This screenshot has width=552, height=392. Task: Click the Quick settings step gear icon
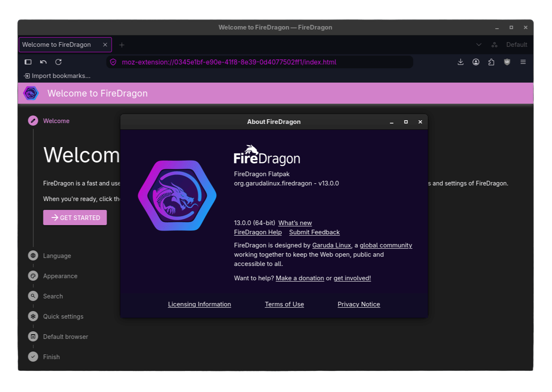33,316
